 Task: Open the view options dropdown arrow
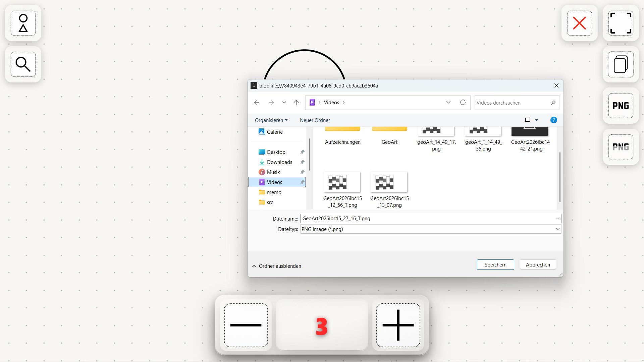536,120
